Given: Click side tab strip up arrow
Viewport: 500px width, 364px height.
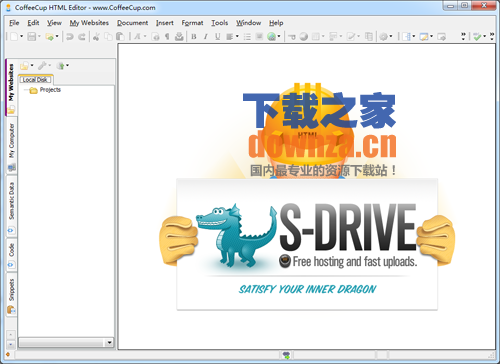Looking at the screenshot, I should click(11, 334).
